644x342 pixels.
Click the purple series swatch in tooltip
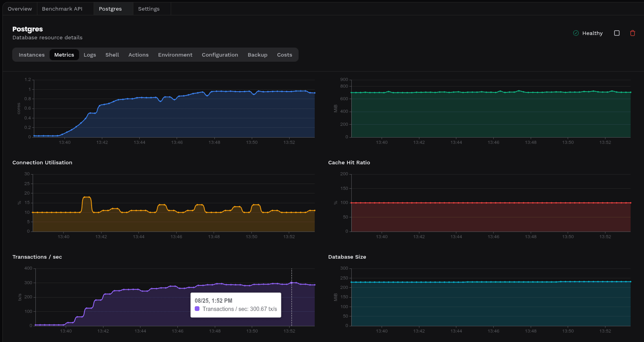pyautogui.click(x=197, y=309)
